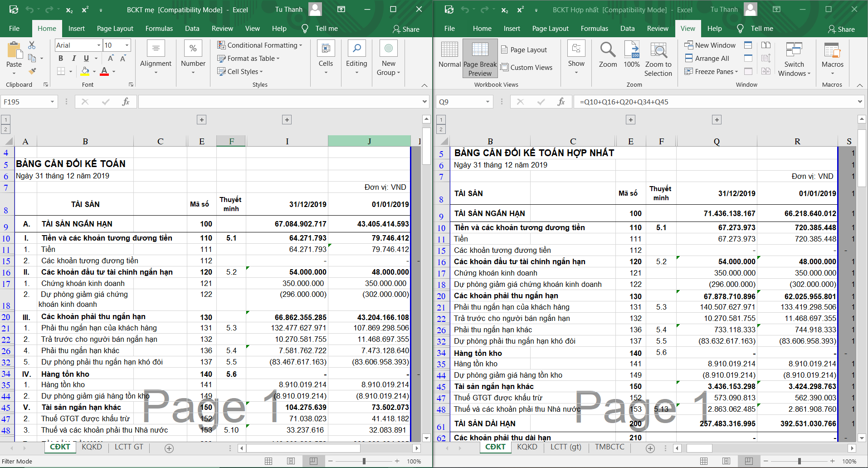Toggle Bold formatting
Viewport: 868px width, 468px height.
point(61,58)
